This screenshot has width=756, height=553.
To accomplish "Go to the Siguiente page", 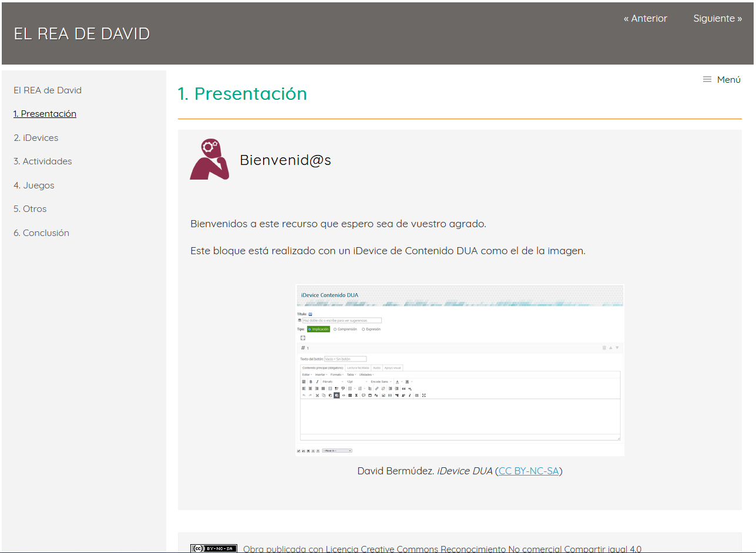I will [x=717, y=18].
